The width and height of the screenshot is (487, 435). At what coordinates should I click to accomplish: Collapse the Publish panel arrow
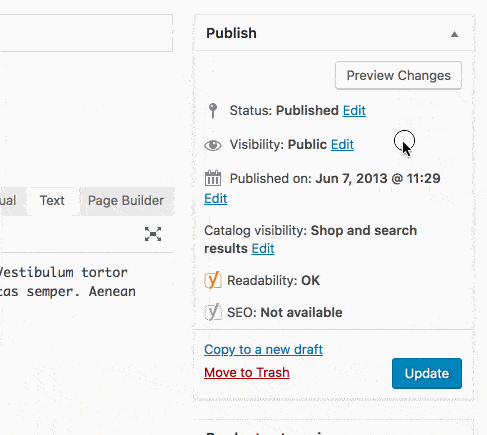[454, 34]
